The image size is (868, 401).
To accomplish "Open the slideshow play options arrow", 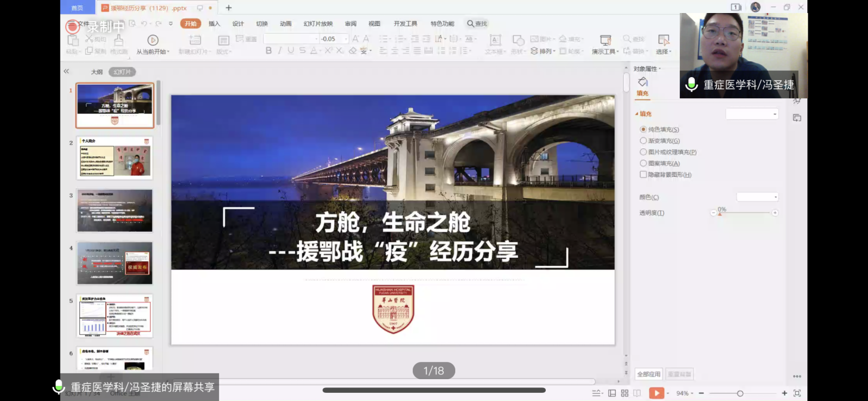I will (668, 393).
